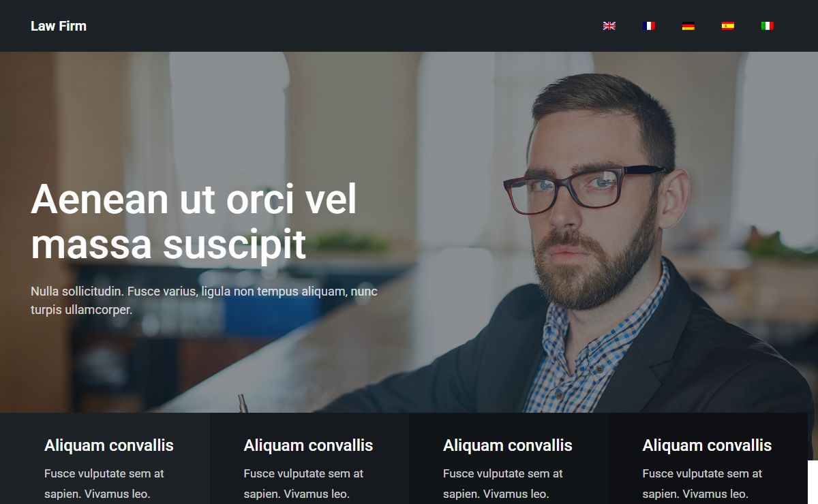Viewport: 818px width, 504px height.
Task: Open the first 'Aliquam convallis' card heading
Action: [x=109, y=445]
